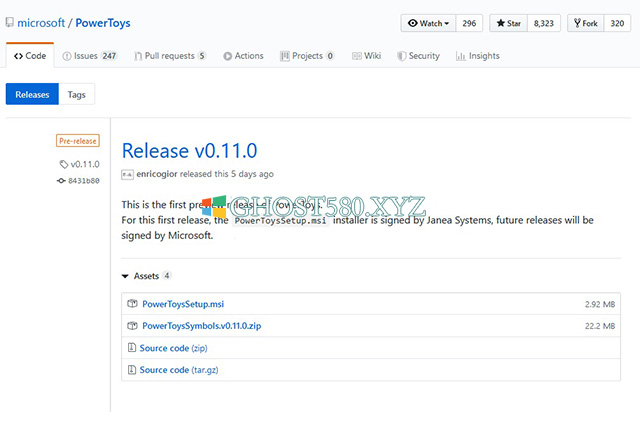Click file icon beside Source code (tar.gz)
The image size is (640, 424).
click(x=132, y=369)
